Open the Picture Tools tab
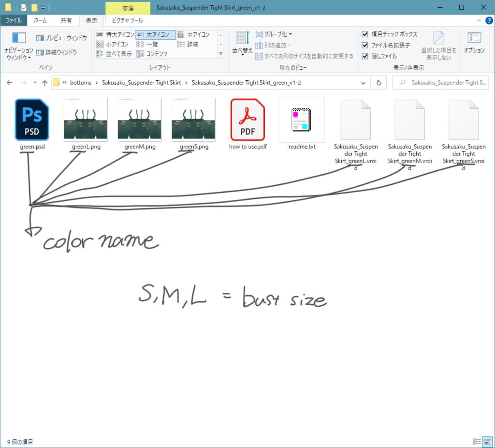The width and height of the screenshot is (495, 448). (127, 20)
